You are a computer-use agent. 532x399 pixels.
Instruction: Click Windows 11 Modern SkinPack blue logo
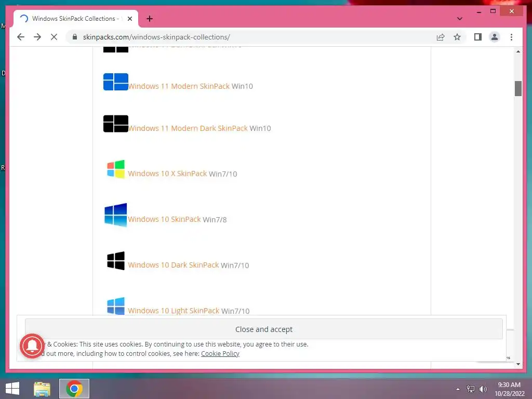pyautogui.click(x=116, y=82)
